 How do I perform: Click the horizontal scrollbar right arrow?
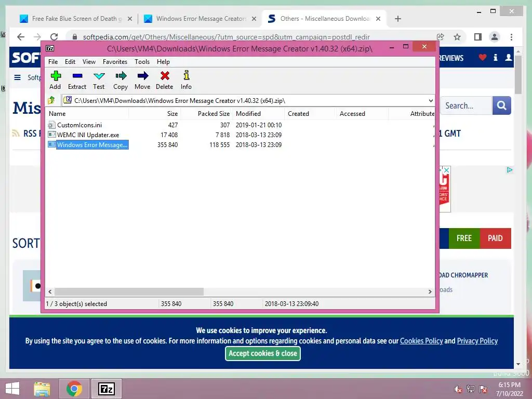[430, 291]
